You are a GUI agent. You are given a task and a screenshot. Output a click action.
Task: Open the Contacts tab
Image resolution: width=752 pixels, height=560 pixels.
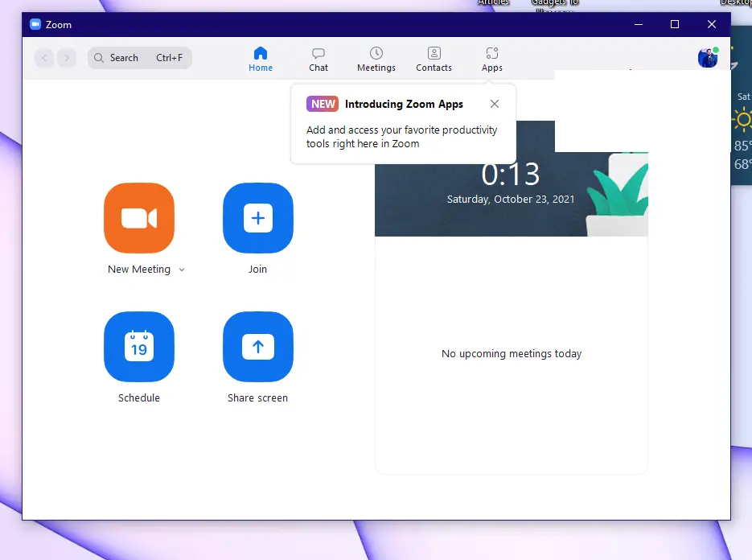tap(434, 59)
